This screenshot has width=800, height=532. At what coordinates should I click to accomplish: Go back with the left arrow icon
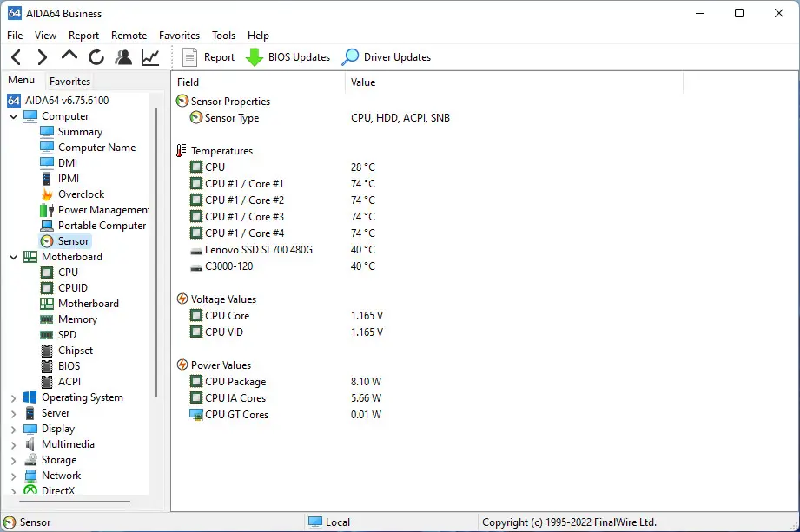tap(17, 57)
